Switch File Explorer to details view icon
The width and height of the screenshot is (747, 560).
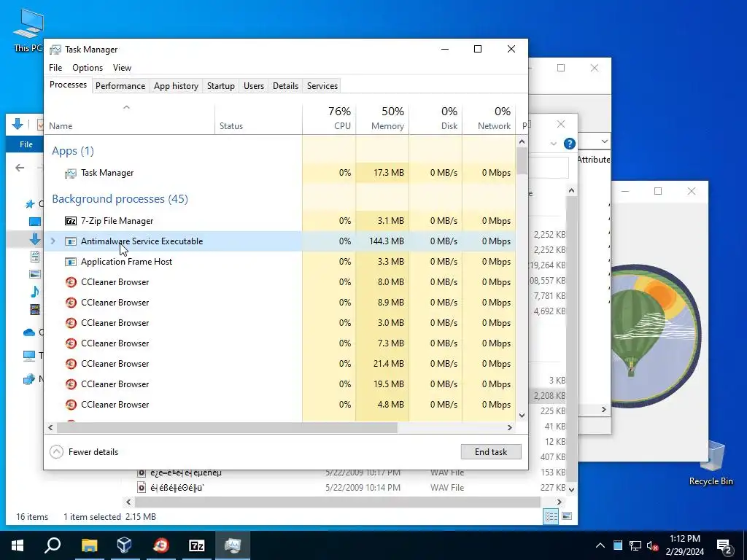551,516
